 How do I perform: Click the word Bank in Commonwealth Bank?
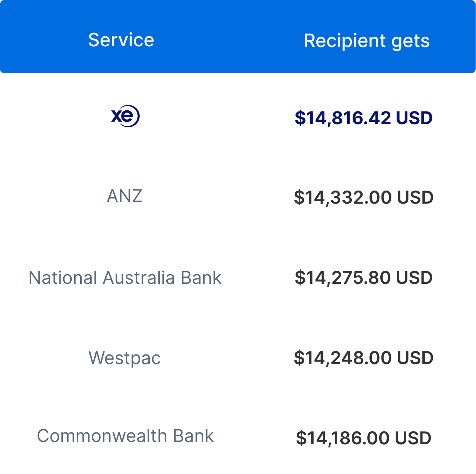(193, 436)
